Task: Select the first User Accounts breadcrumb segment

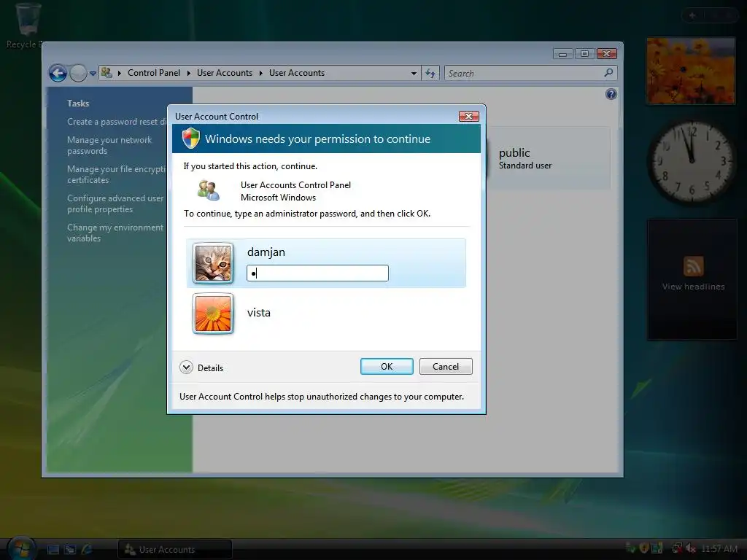Action: point(225,73)
